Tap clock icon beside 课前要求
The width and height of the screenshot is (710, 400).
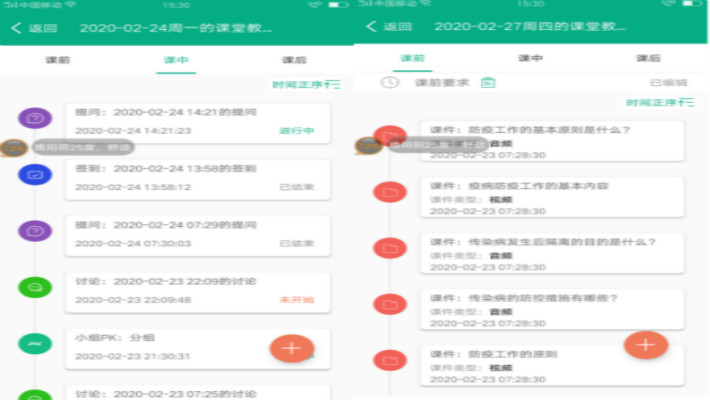[x=390, y=83]
